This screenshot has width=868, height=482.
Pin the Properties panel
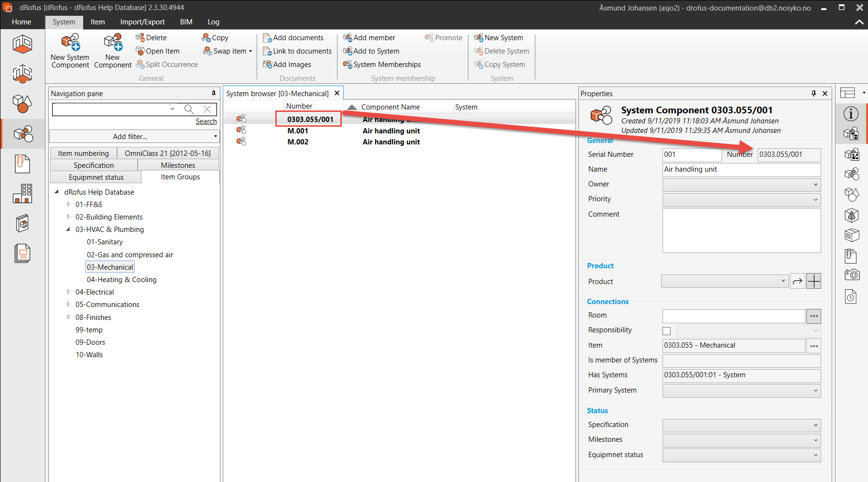click(814, 94)
